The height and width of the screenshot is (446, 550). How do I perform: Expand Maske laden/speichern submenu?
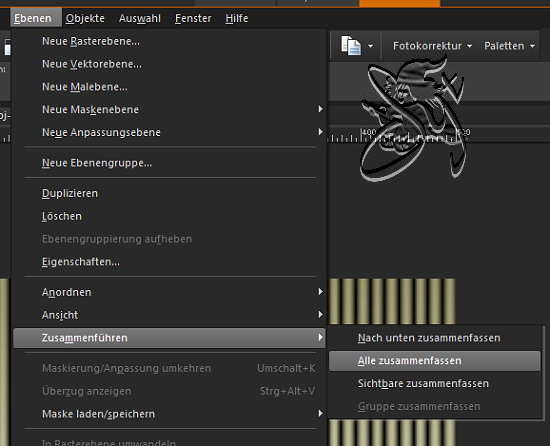coord(169,414)
